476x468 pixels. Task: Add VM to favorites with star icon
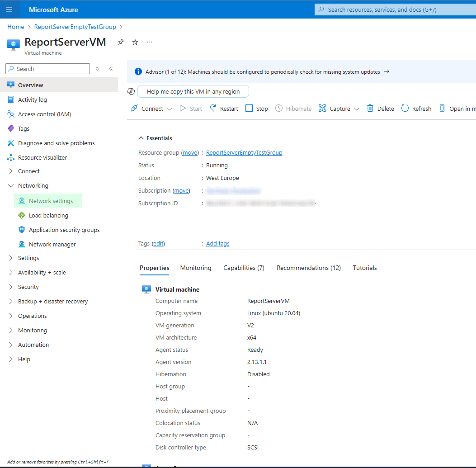(x=135, y=42)
